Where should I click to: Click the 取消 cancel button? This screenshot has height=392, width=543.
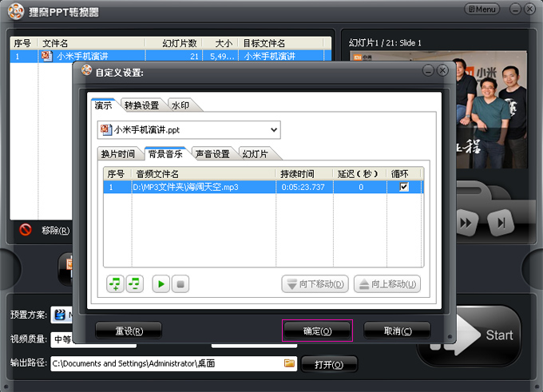(x=397, y=331)
